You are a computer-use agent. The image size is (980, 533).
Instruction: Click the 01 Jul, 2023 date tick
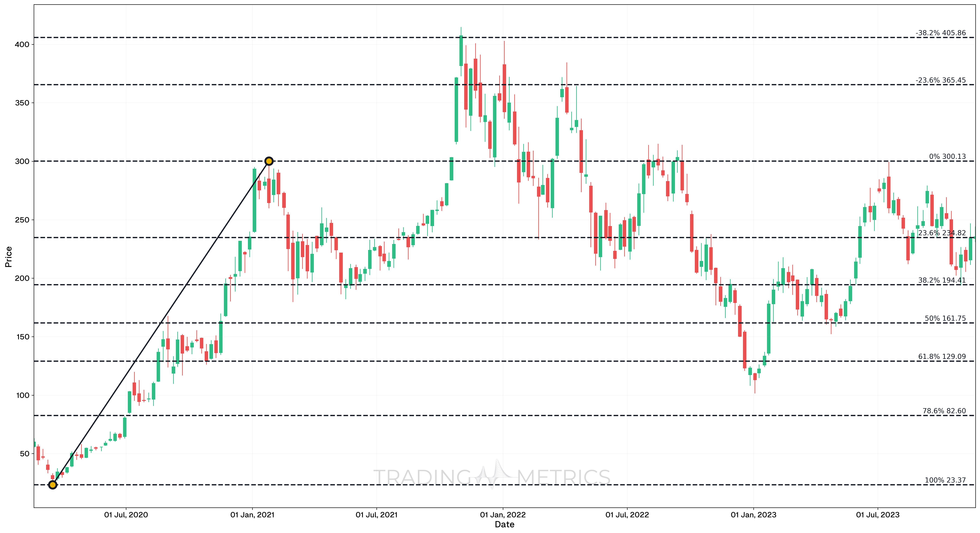tap(878, 515)
